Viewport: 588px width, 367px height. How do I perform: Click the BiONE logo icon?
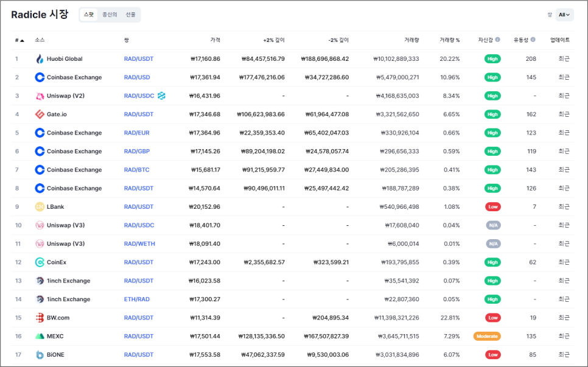40,355
